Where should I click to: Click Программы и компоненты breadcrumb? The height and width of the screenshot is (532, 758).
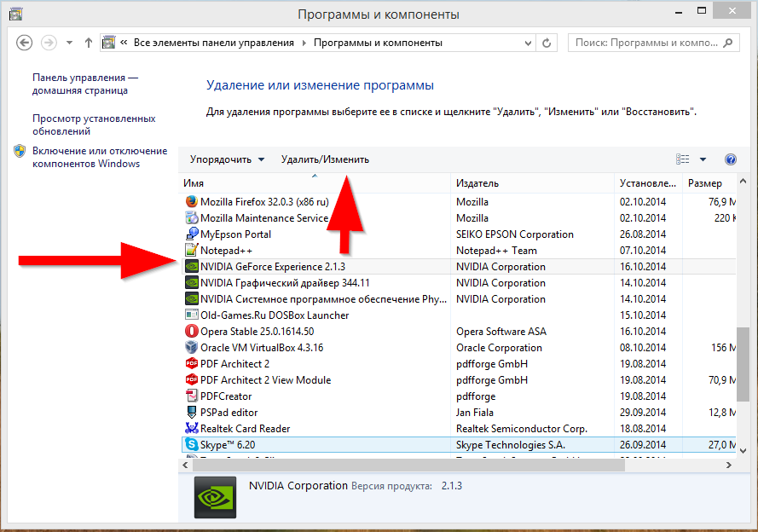[378, 43]
